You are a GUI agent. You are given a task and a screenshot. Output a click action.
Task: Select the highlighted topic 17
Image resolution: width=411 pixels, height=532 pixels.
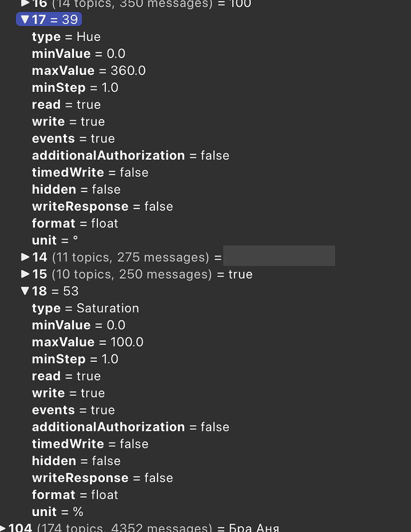(49, 19)
